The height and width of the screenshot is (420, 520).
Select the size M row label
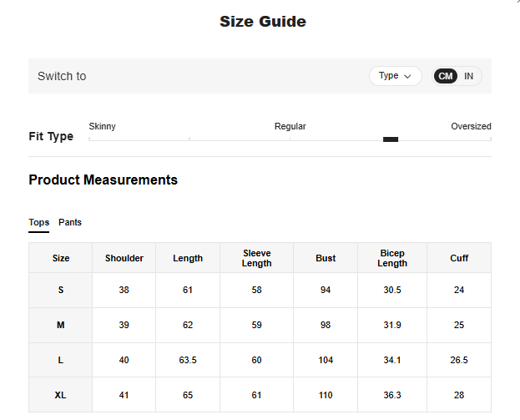pos(61,325)
